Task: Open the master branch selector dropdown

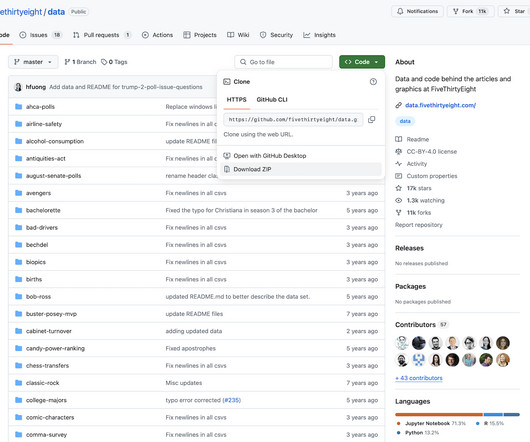Action: coord(33,62)
